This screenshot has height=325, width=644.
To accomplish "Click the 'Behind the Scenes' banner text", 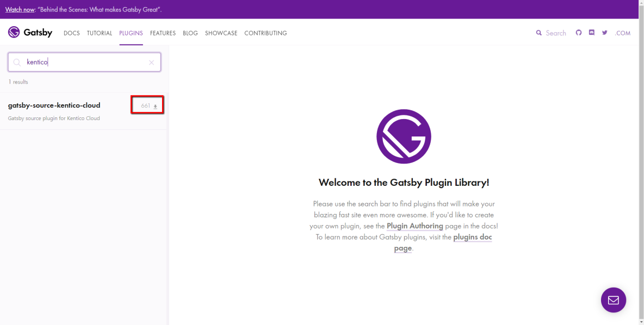I will pos(100,9).
